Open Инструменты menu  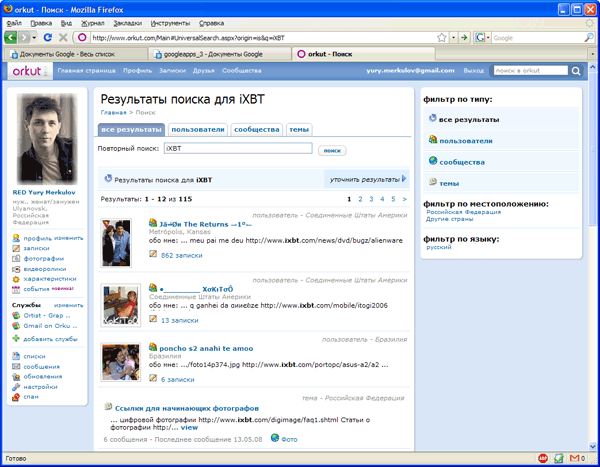click(x=170, y=23)
